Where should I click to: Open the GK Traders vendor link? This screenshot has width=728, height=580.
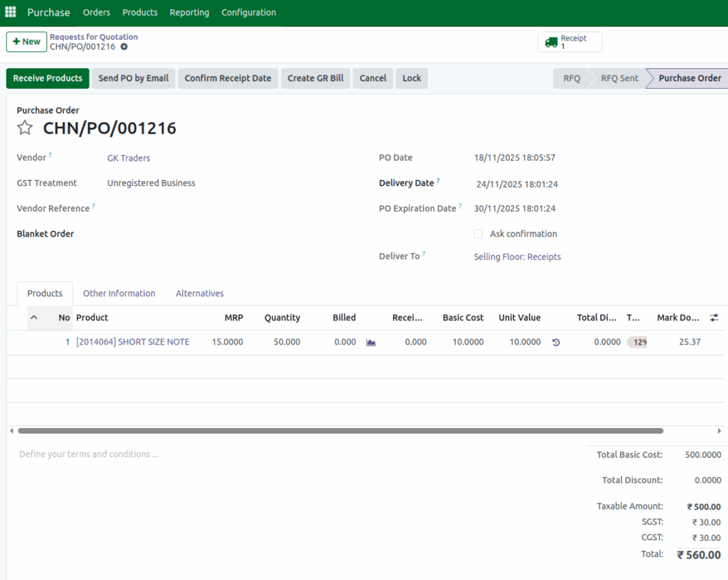click(128, 158)
